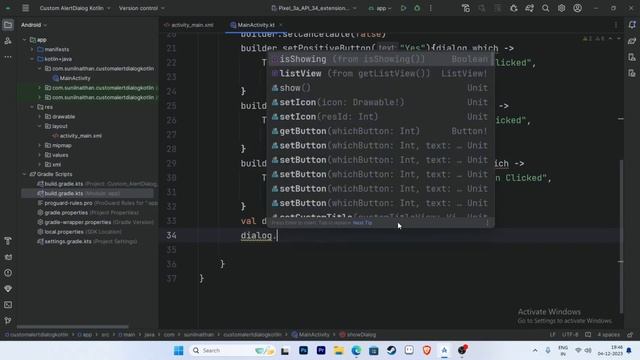640x360 pixels.
Task: Open Steam from the taskbar
Action: click(x=391, y=351)
